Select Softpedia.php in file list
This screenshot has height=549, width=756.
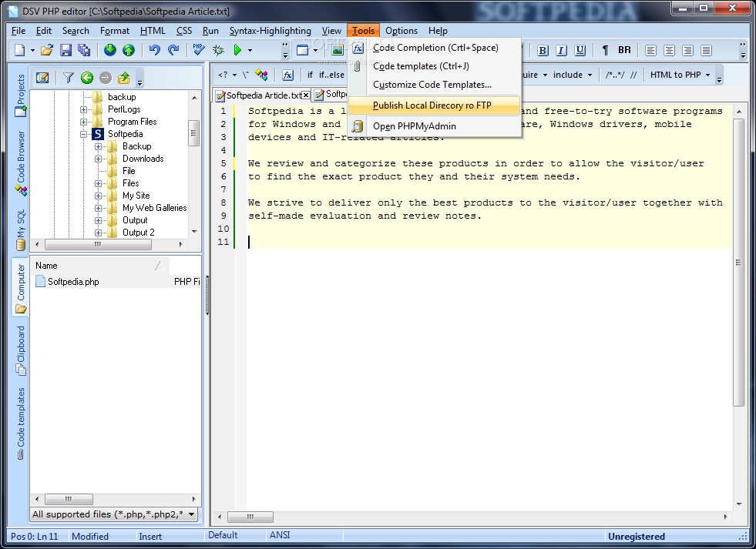73,282
